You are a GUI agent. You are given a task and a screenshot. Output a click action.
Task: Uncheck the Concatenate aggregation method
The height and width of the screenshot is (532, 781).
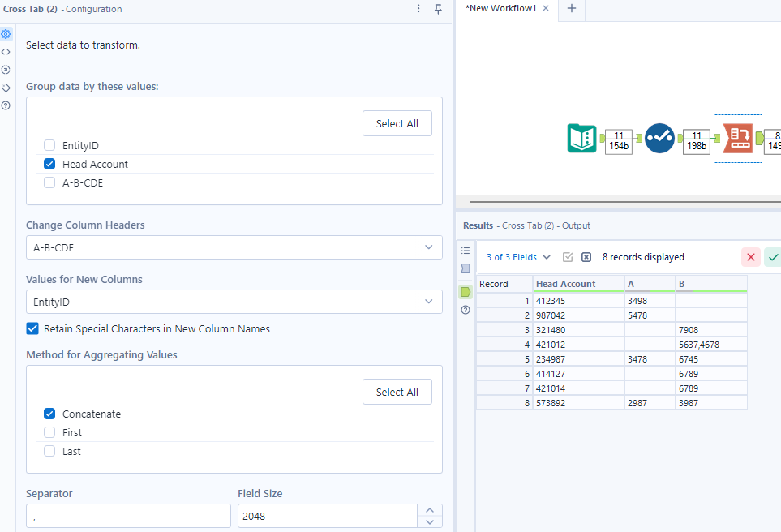[x=49, y=414]
